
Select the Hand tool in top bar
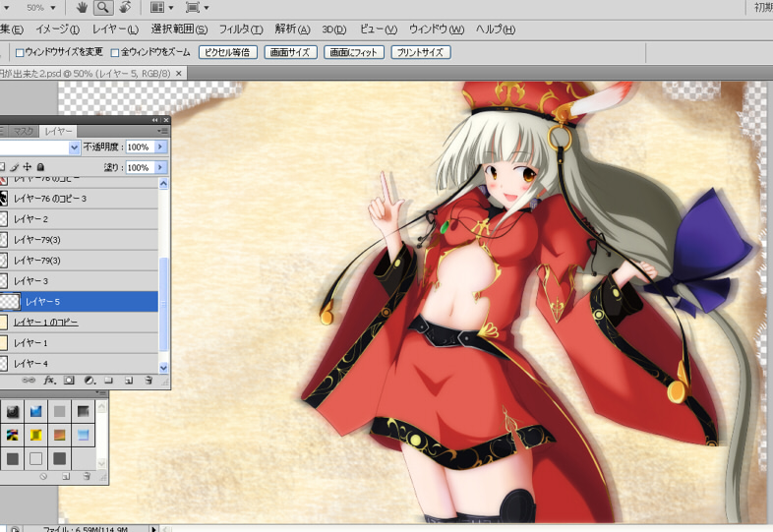[81, 7]
